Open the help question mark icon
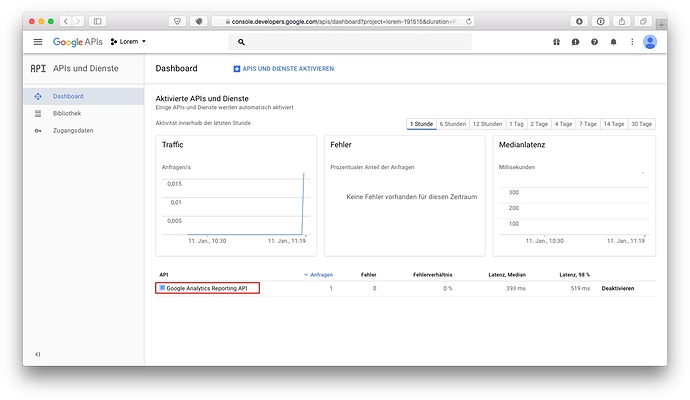The width and height of the screenshot is (690, 400). coord(594,42)
